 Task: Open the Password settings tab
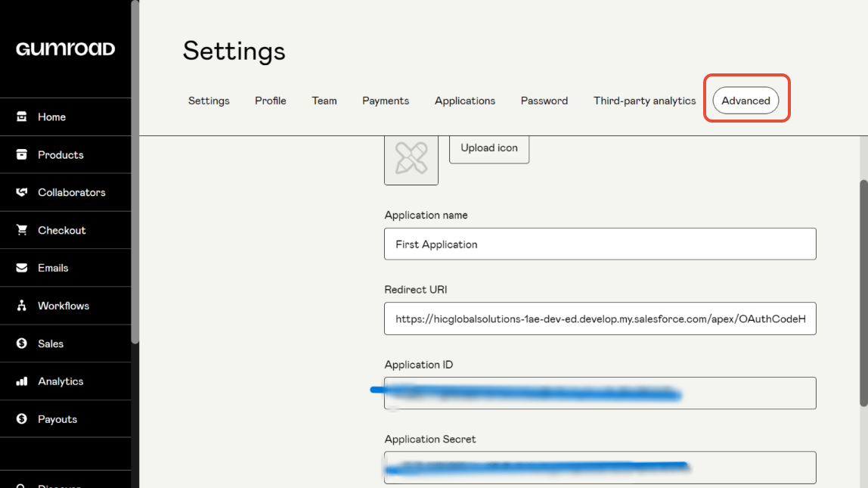point(544,101)
